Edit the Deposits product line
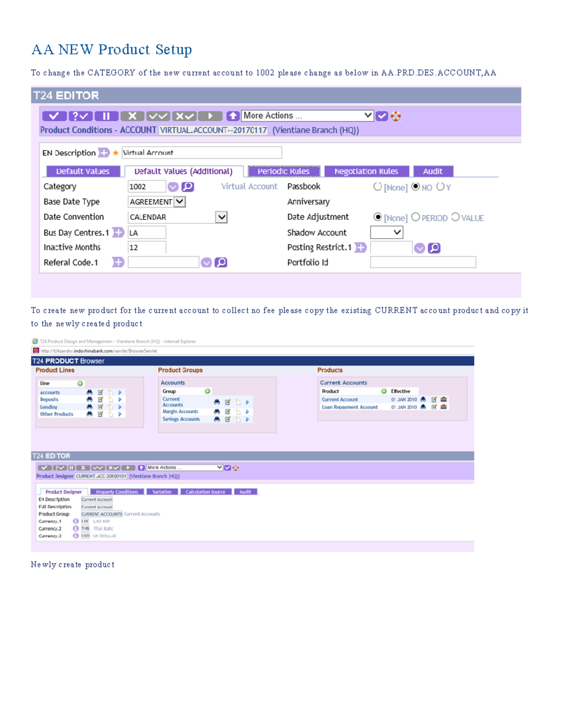563x728 pixels. [100, 400]
